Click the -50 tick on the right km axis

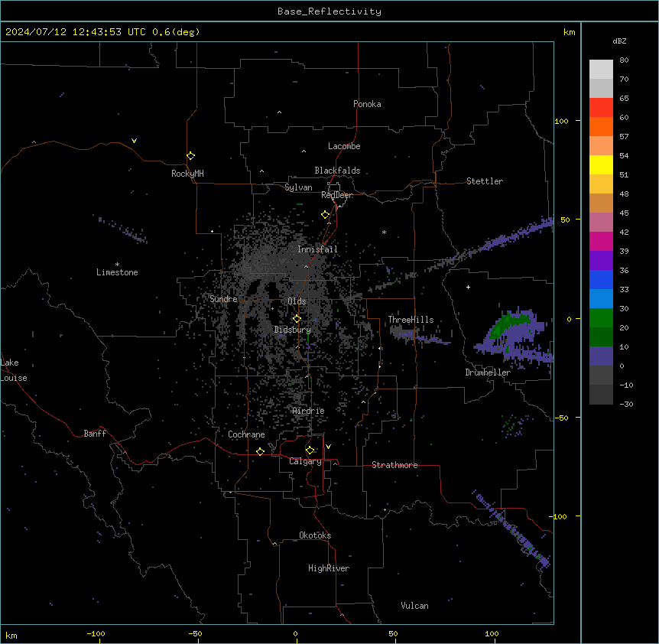tap(561, 418)
